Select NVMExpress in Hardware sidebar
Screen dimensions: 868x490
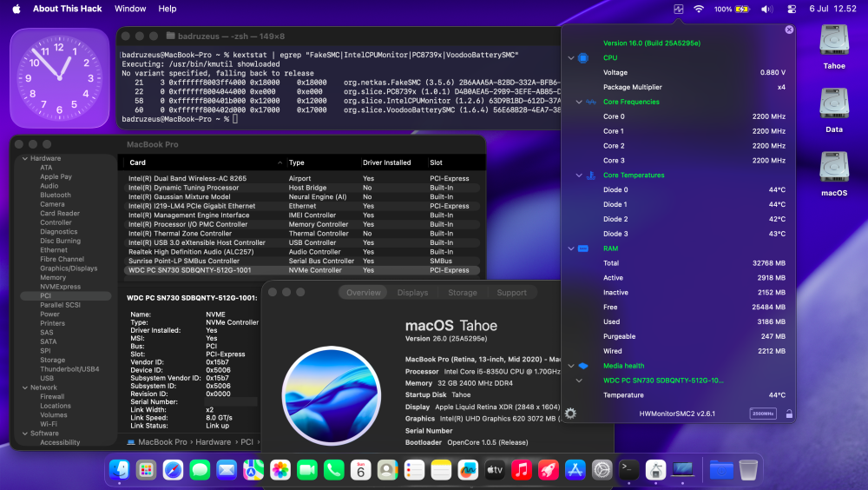pyautogui.click(x=61, y=287)
